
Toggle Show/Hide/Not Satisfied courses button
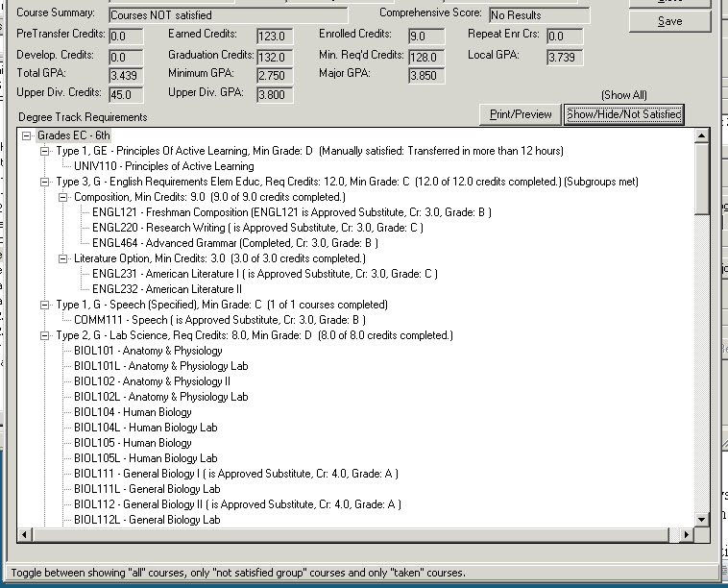[623, 114]
